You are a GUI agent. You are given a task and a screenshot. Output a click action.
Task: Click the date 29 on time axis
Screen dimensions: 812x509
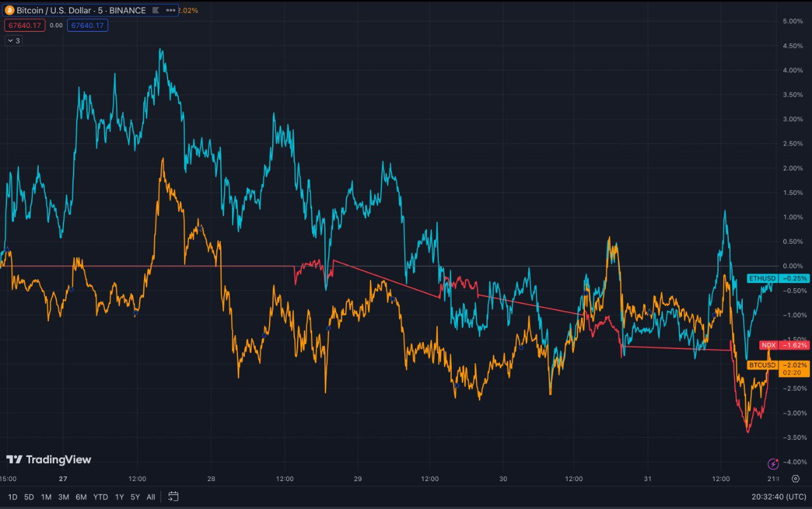coord(358,479)
